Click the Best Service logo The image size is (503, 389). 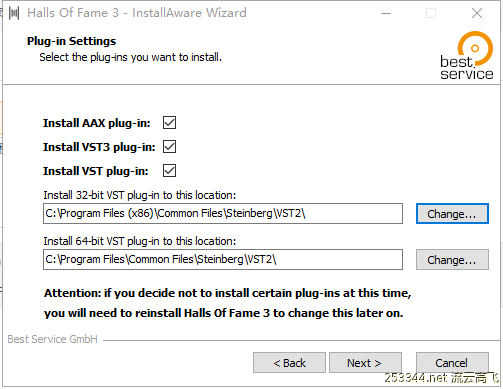point(467,56)
